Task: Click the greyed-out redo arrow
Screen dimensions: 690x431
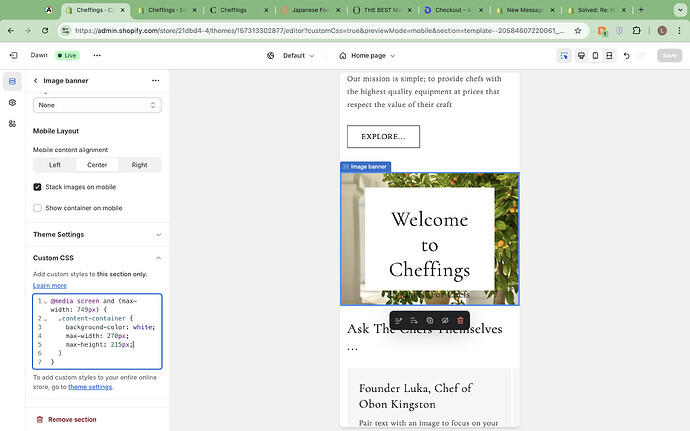Action: (642, 55)
